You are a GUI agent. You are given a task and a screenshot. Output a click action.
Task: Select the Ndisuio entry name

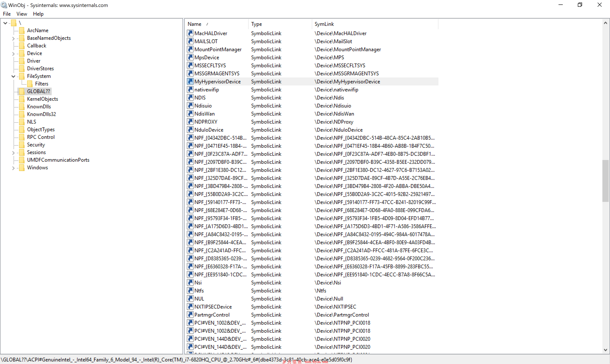coord(203,106)
